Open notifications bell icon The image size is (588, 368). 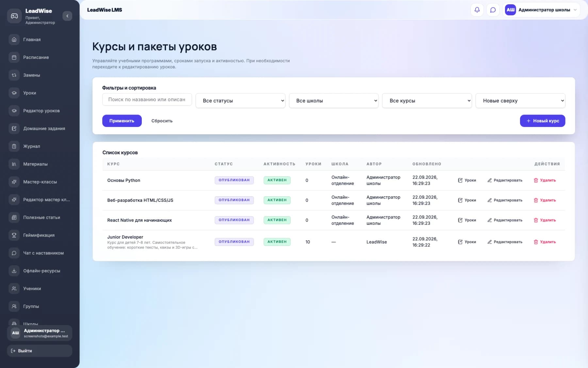coord(477,10)
